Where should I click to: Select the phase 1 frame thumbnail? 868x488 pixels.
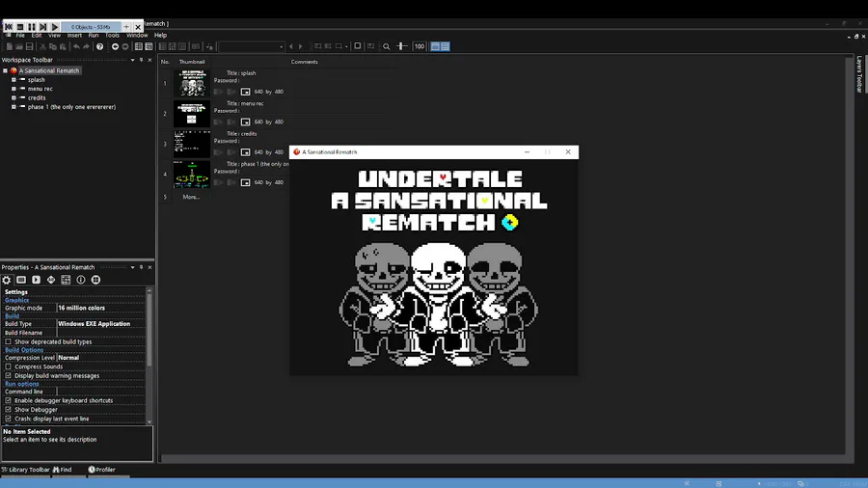click(192, 175)
